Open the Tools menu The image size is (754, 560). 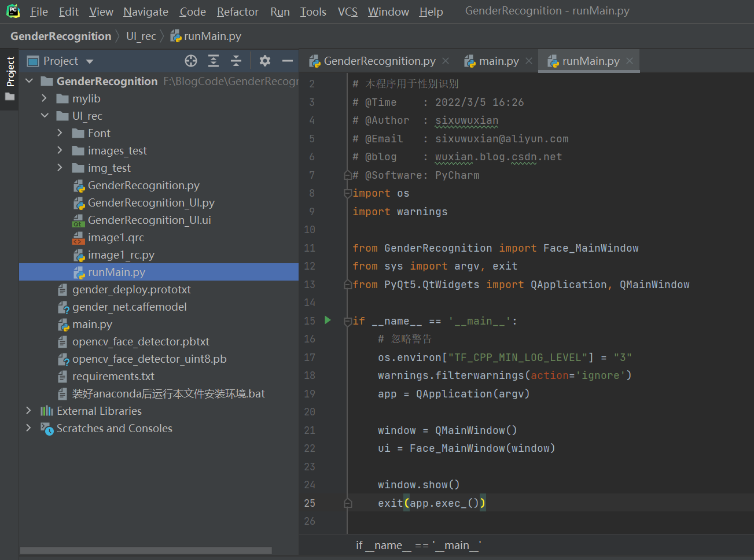[x=313, y=12]
